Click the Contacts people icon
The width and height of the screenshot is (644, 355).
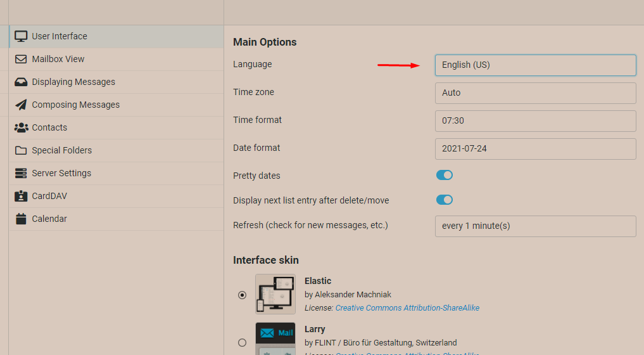point(21,127)
